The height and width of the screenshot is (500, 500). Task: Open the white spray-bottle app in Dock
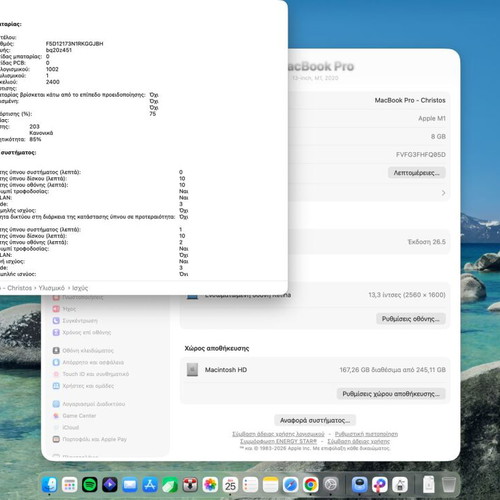point(400,485)
